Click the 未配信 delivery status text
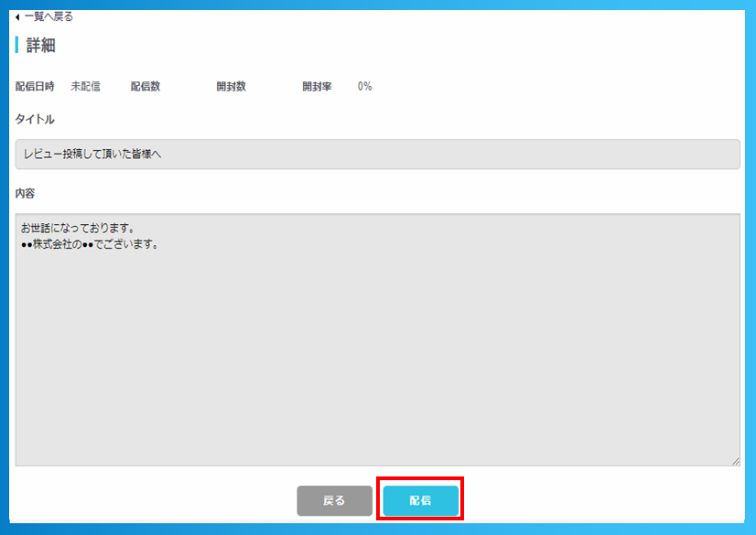The width and height of the screenshot is (756, 535). point(85,86)
